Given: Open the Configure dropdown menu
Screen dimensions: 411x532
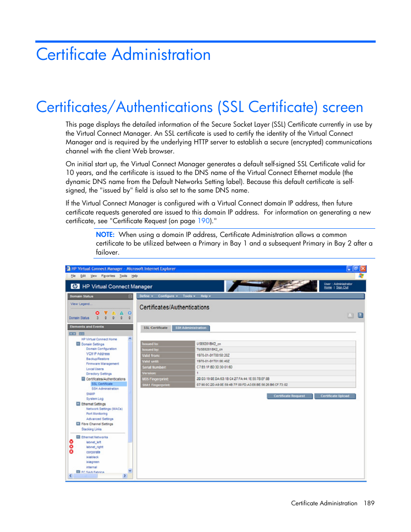Looking at the screenshot, I should [168, 296].
